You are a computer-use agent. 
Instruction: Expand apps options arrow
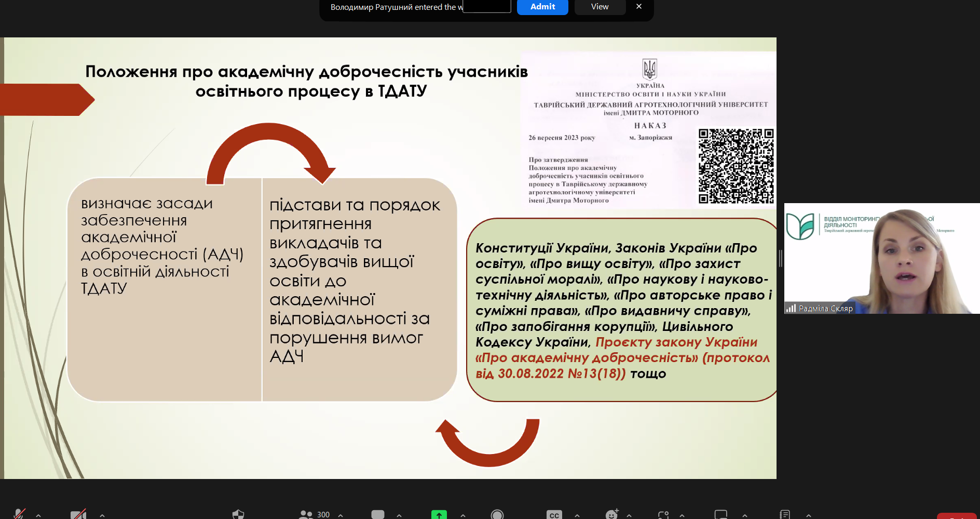[682, 515]
